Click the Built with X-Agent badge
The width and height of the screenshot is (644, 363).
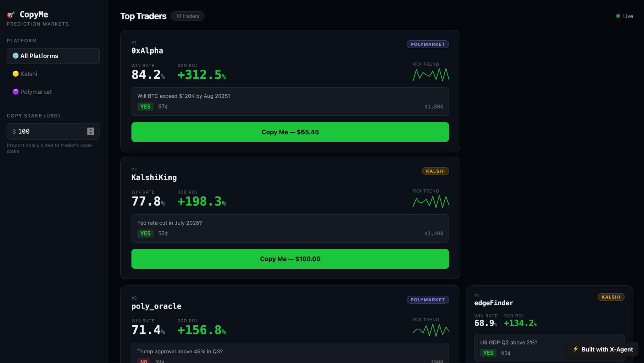point(602,349)
